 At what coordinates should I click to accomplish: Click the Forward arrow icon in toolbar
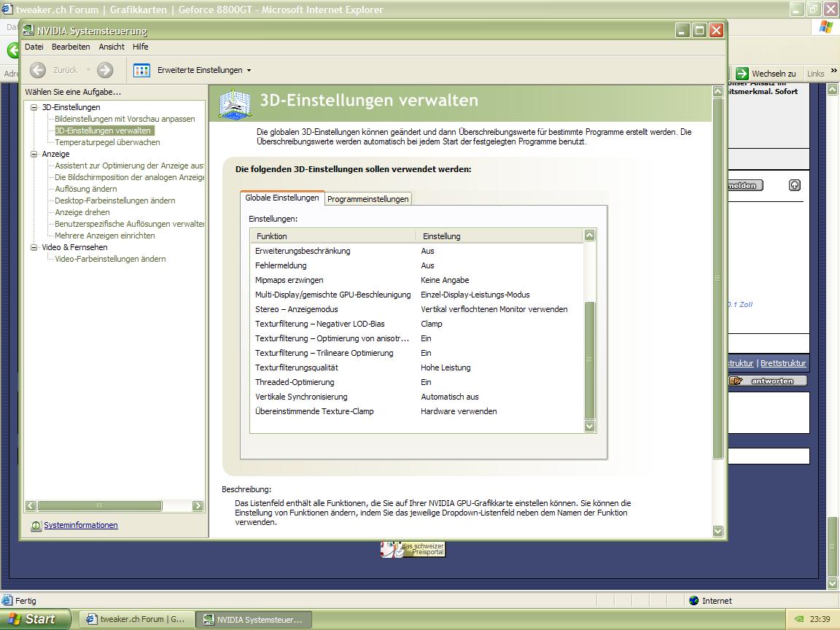[x=105, y=70]
